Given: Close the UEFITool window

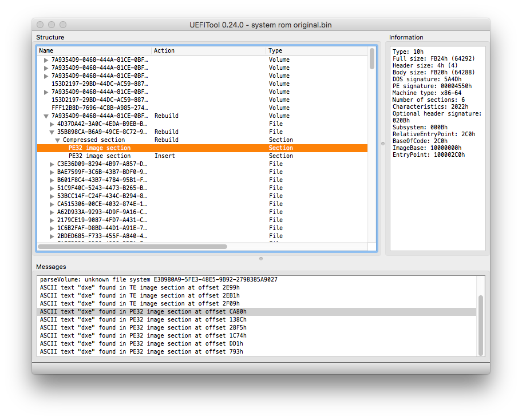Looking at the screenshot, I should [x=40, y=25].
